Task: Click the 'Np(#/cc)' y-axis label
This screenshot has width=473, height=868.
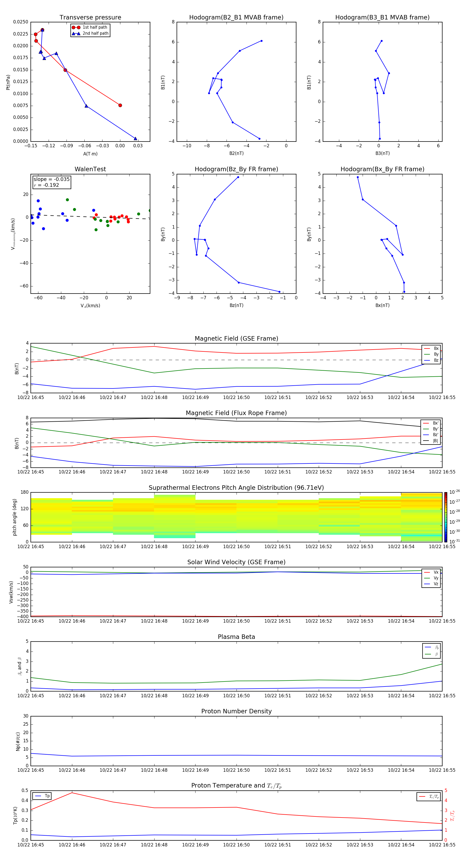Action: (x=18, y=741)
